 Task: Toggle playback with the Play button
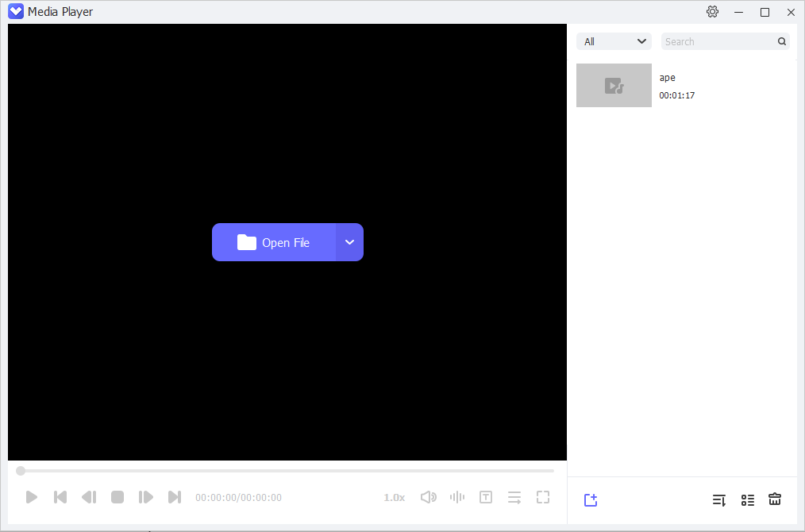pyautogui.click(x=32, y=496)
